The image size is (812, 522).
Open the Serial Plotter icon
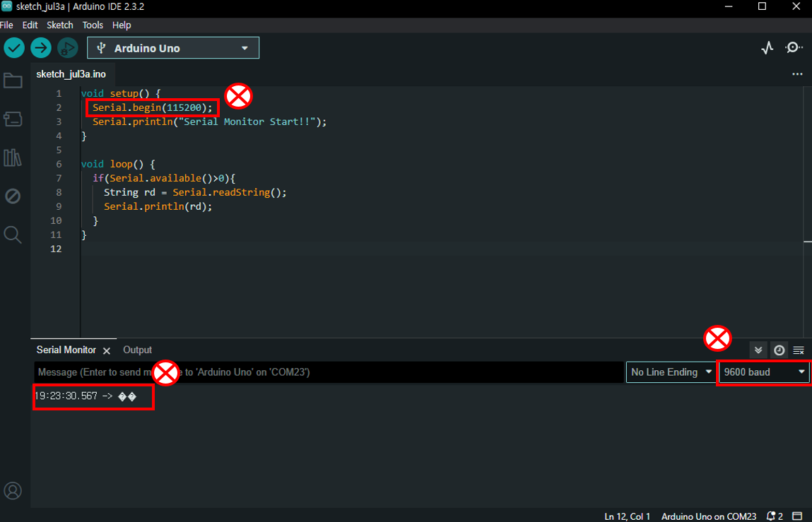point(767,48)
